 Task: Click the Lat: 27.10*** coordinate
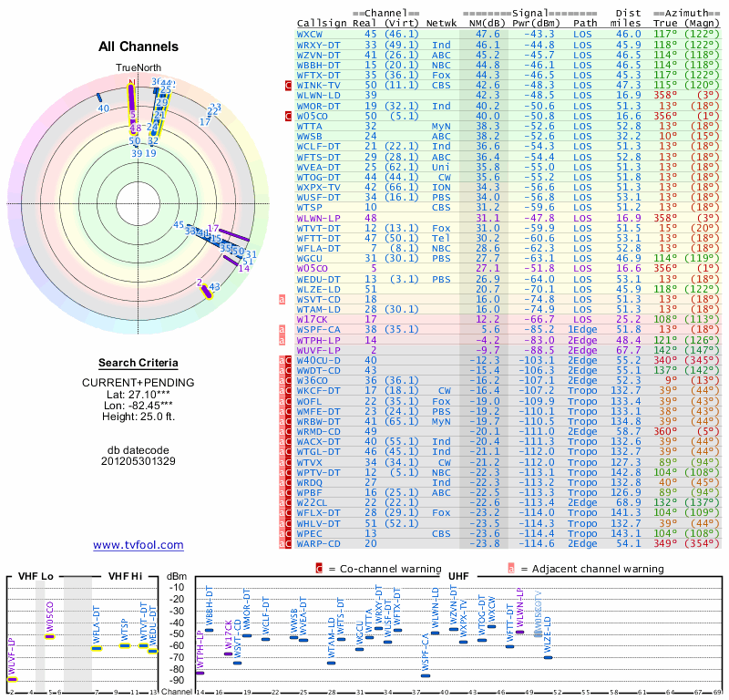click(139, 395)
